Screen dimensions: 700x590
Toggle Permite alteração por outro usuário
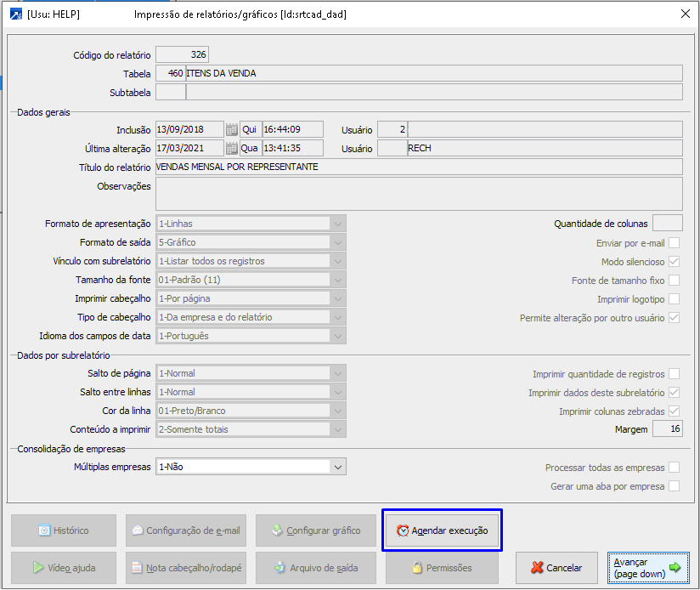tap(675, 318)
